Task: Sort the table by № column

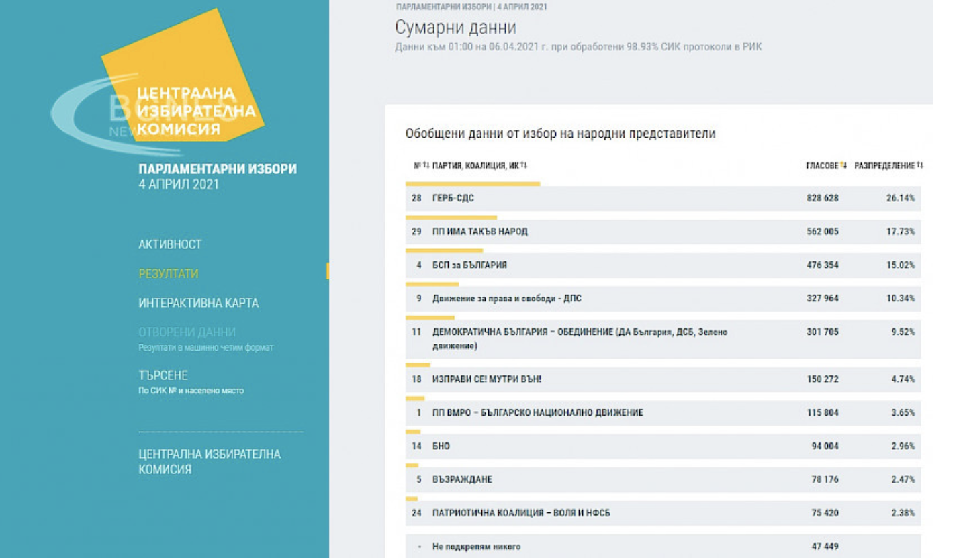Action: 421,165
